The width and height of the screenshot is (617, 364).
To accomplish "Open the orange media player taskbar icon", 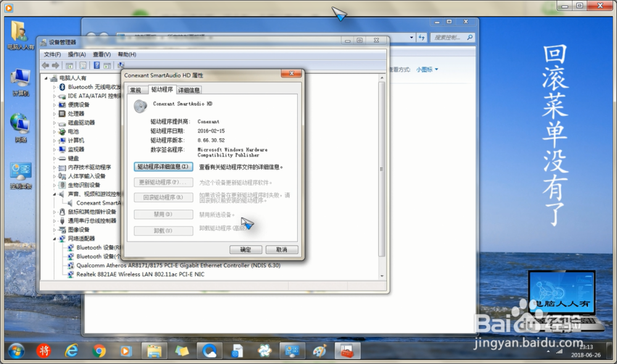I will [x=125, y=350].
